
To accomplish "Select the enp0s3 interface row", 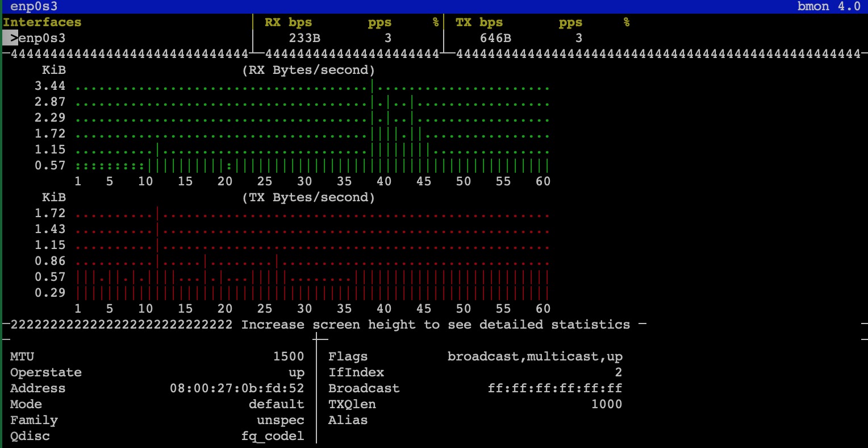I will (126, 38).
